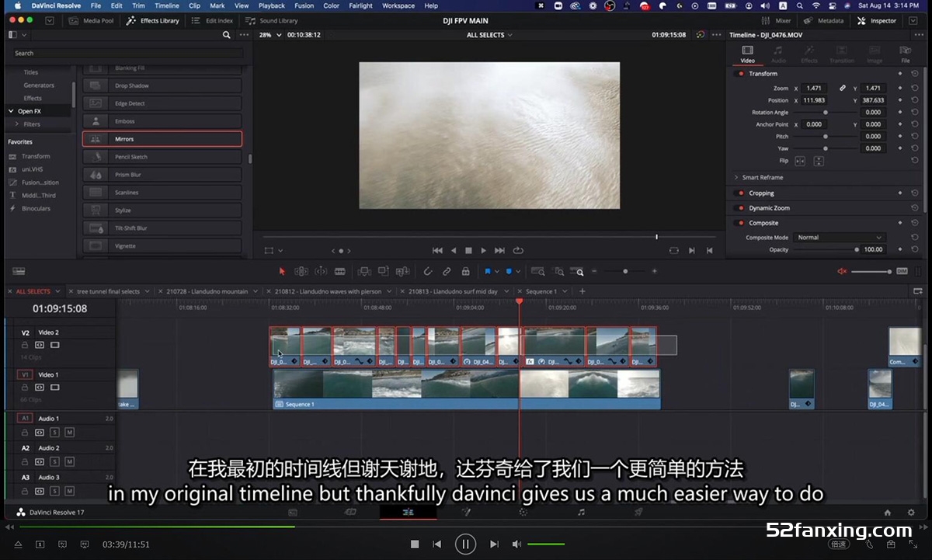The width and height of the screenshot is (932, 560).
Task: Open the Deliver page rocket icon
Action: [x=638, y=513]
